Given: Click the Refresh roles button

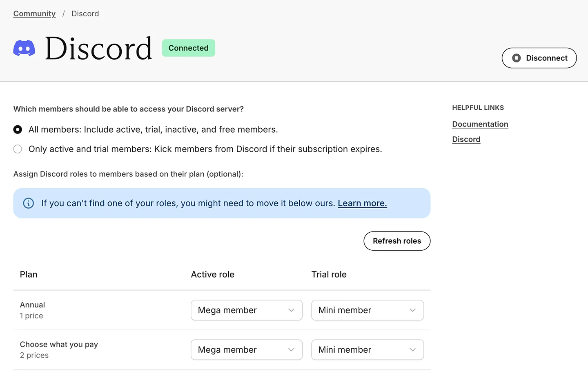Looking at the screenshot, I should tap(397, 241).
